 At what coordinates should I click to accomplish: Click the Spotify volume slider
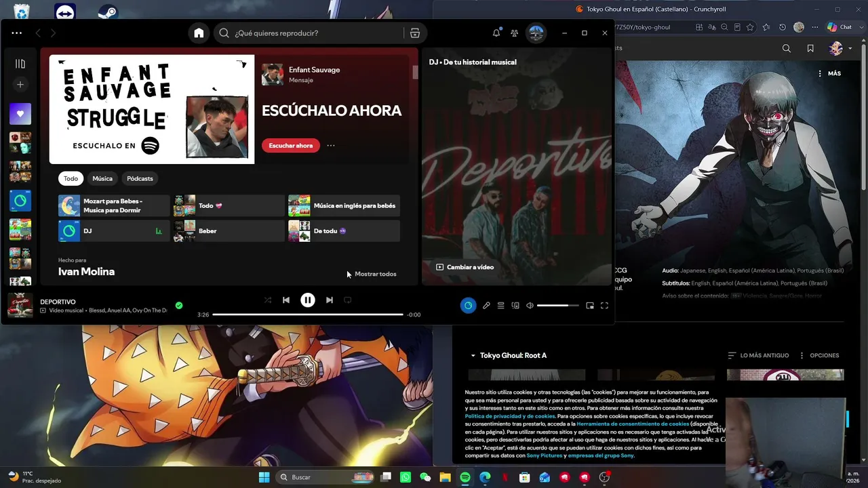coord(558,306)
